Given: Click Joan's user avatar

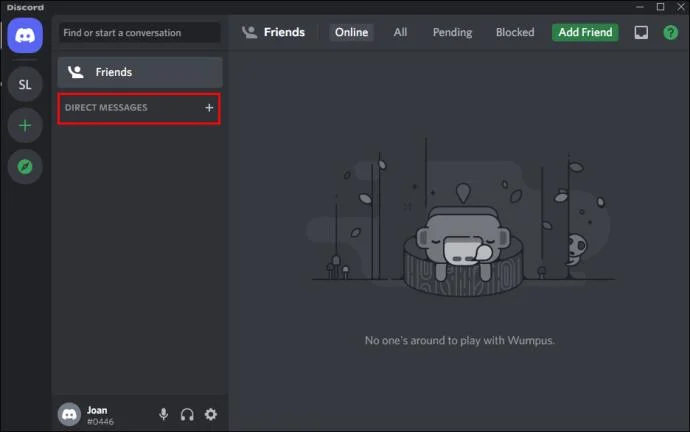Looking at the screenshot, I should pyautogui.click(x=69, y=414).
